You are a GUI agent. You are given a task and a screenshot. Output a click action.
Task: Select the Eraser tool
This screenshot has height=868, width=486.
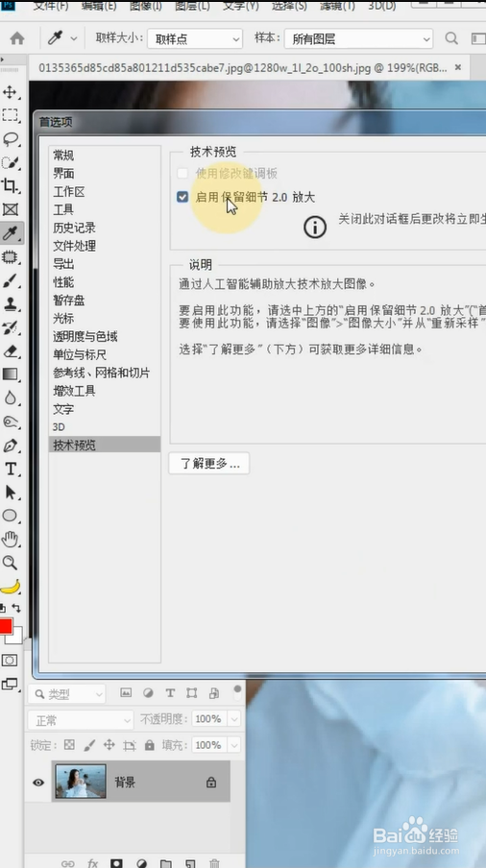point(10,351)
